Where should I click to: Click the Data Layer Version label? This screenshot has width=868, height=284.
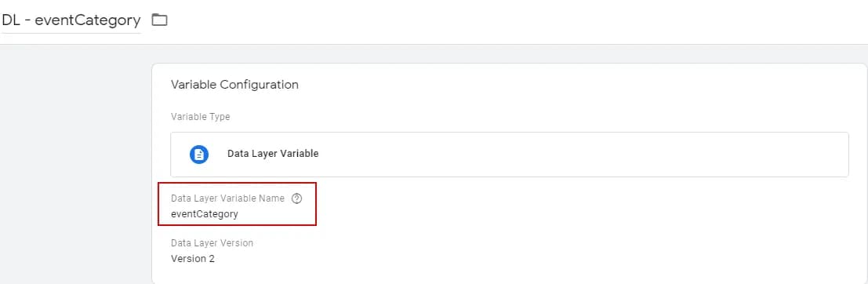(212, 243)
